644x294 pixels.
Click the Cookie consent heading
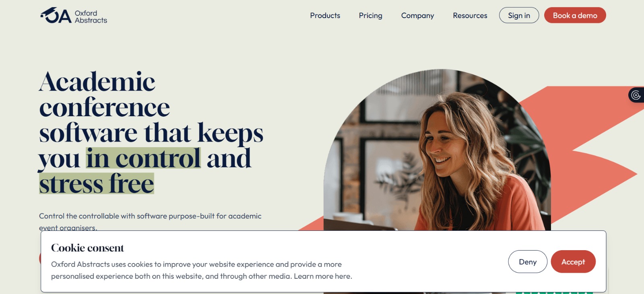click(x=87, y=248)
